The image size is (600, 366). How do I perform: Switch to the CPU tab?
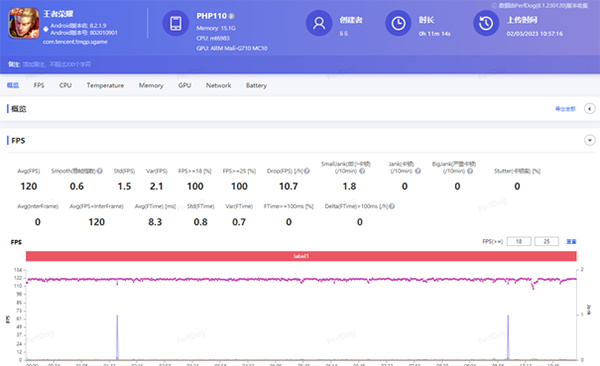[x=65, y=85]
